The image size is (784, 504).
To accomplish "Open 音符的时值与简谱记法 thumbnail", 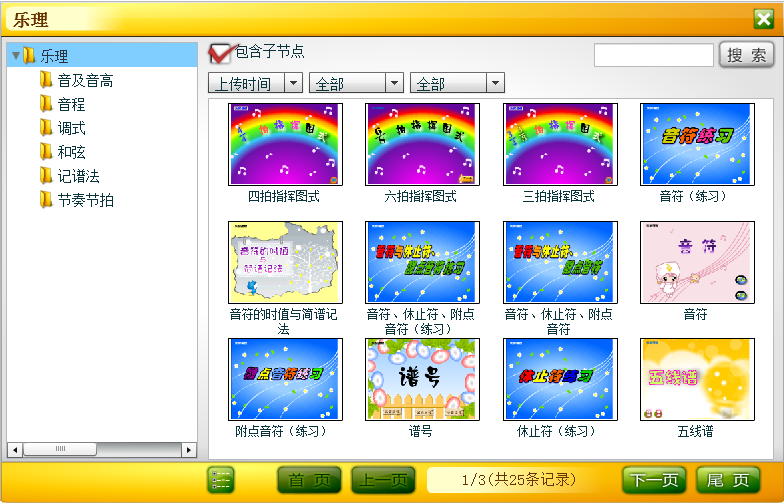I will pyautogui.click(x=285, y=262).
